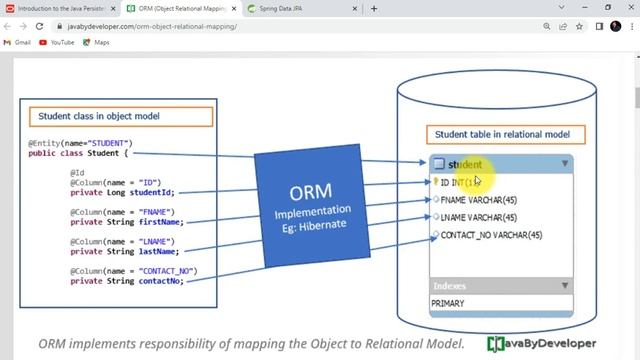Image resolution: width=640 pixels, height=360 pixels.
Task: Click the LNAME VARCHAR(45) column
Action: coord(478,218)
